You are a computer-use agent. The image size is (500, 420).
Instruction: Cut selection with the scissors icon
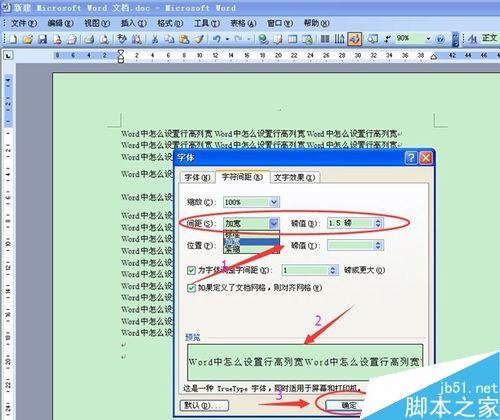[x=155, y=39]
